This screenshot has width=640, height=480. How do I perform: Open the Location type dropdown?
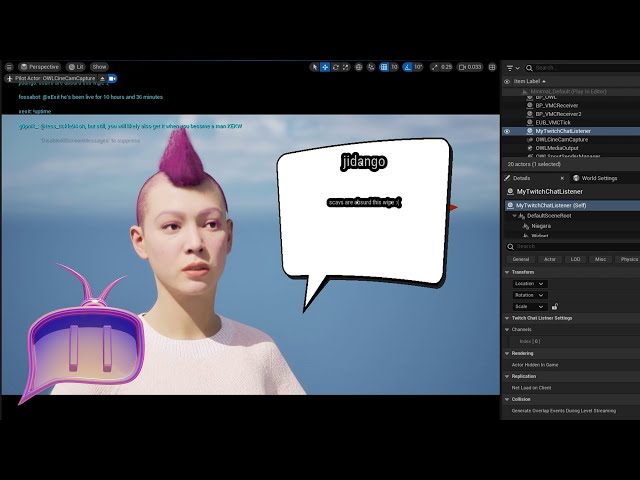[x=530, y=284]
